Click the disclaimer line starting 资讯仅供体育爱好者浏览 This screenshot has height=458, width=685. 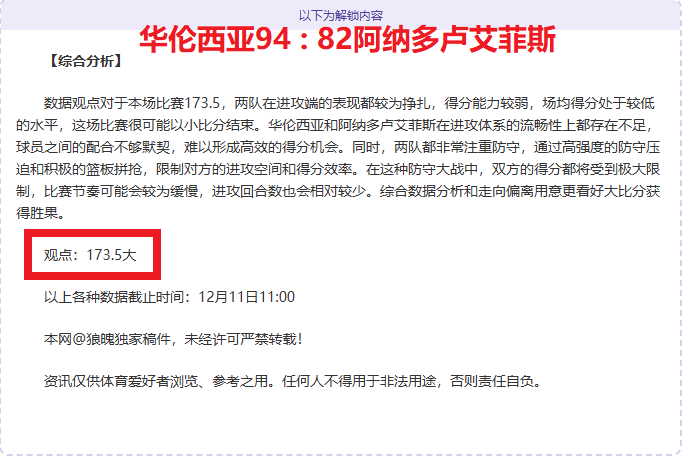[x=293, y=382]
